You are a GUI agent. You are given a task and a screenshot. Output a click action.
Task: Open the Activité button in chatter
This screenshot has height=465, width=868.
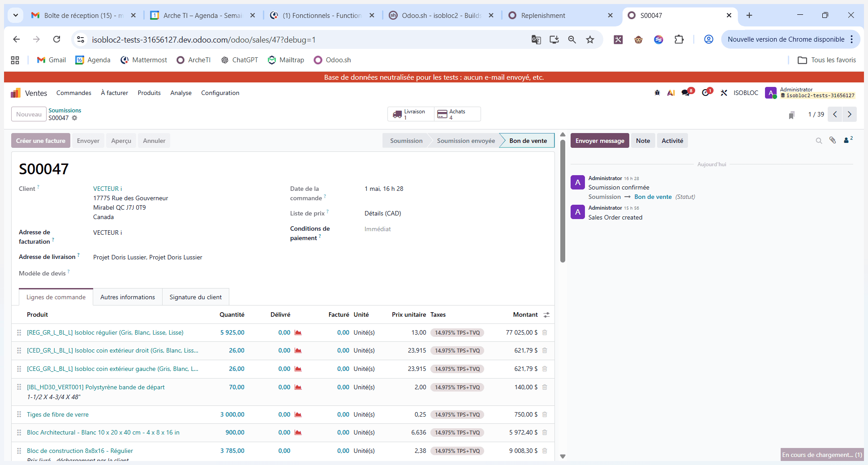pyautogui.click(x=672, y=141)
